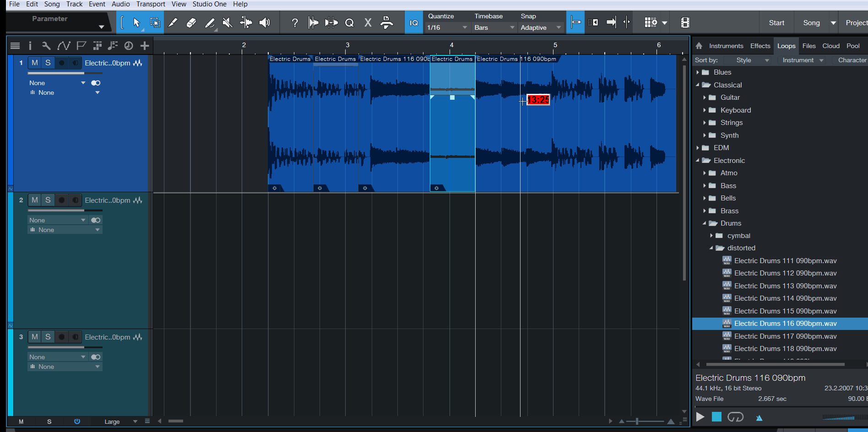Show automation curve icon

click(64, 46)
